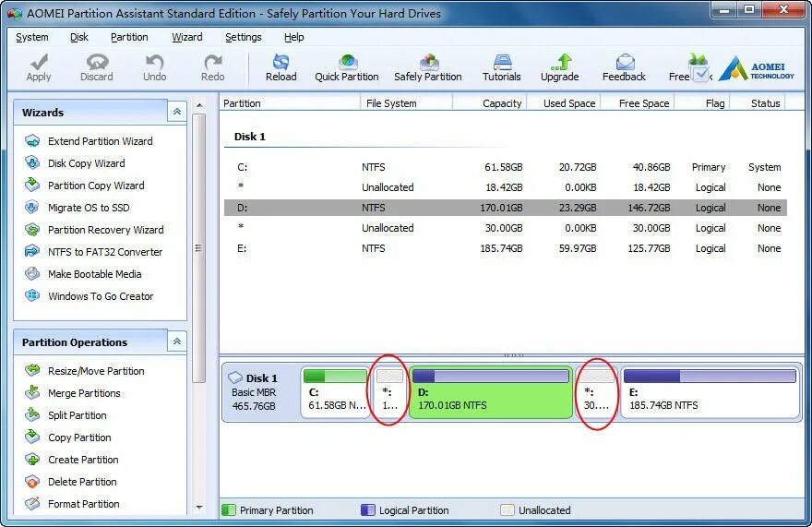Start the Extend Partition Wizard

point(100,141)
